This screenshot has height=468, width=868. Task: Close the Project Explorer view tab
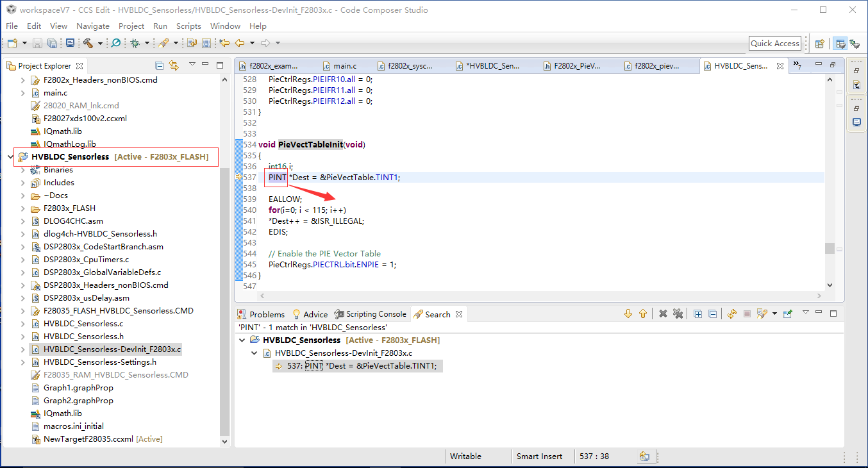coord(79,66)
